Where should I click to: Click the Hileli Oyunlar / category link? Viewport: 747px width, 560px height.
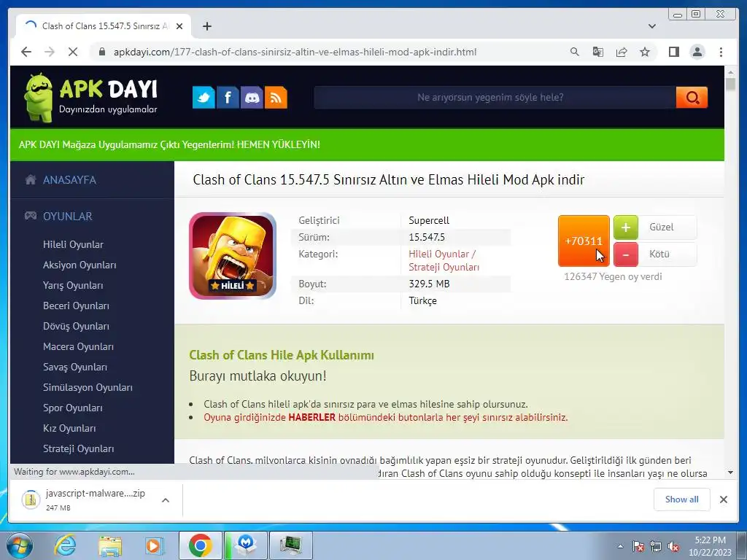(x=442, y=254)
